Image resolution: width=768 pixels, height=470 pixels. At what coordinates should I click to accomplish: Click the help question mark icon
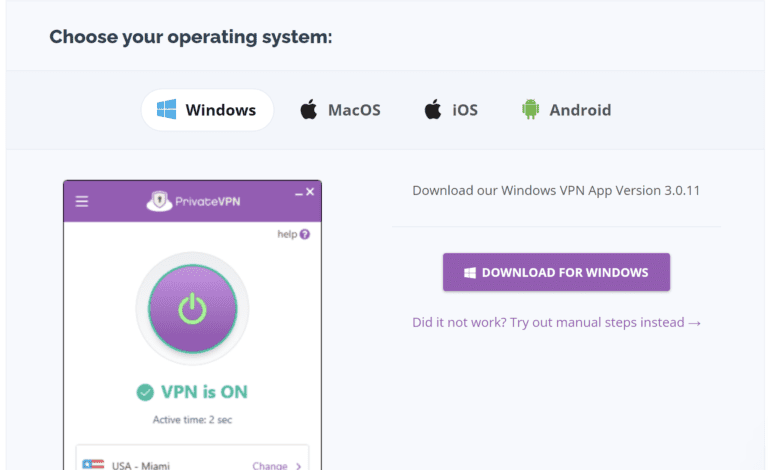[304, 234]
